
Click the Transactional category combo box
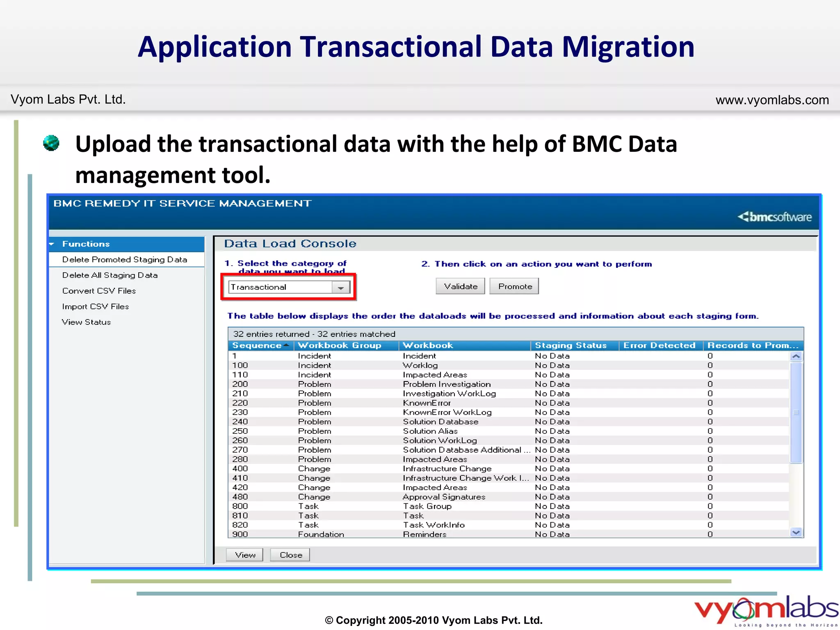pyautogui.click(x=289, y=287)
